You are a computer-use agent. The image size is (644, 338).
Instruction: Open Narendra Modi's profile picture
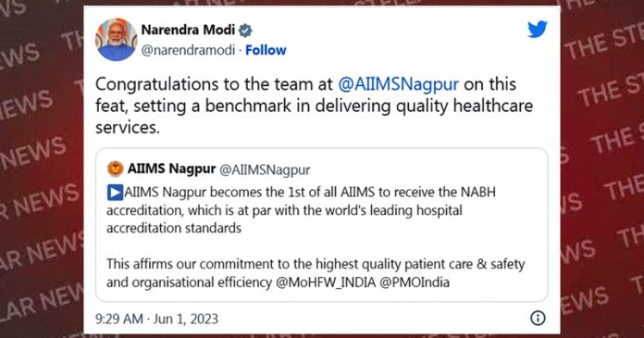[117, 40]
